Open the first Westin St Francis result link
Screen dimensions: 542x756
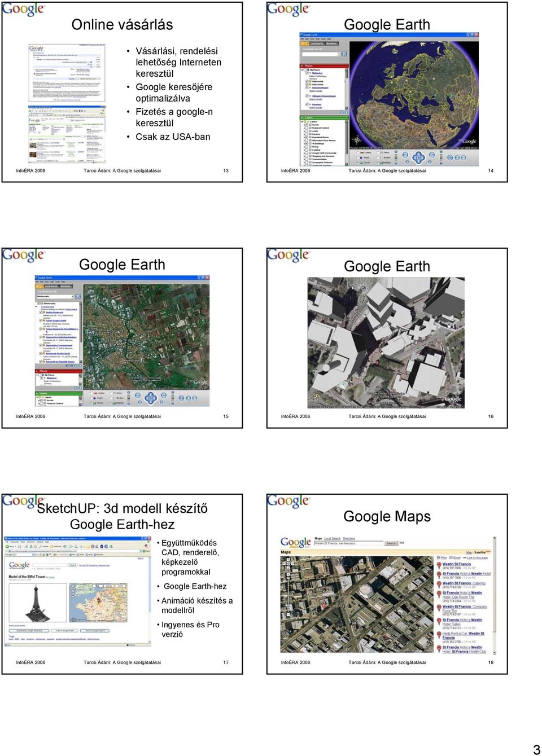point(457,564)
